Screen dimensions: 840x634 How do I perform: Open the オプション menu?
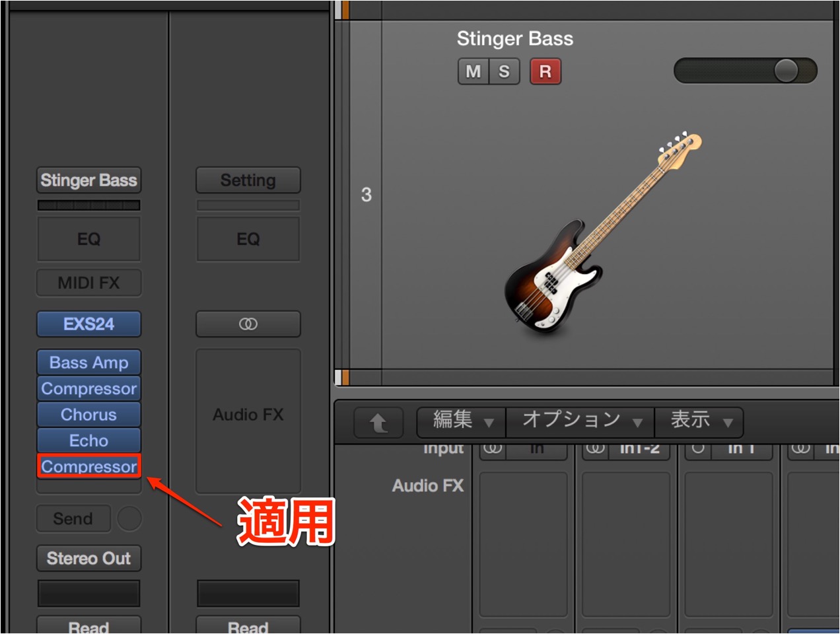580,421
